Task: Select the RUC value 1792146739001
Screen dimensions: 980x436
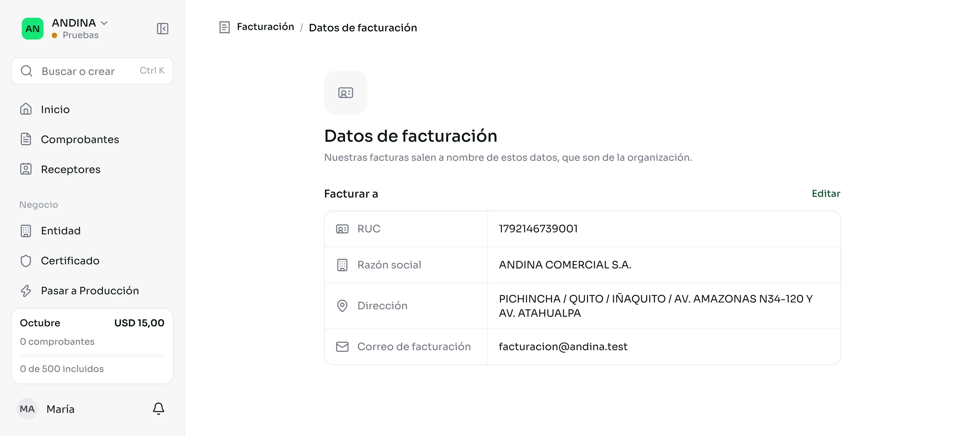Action: tap(538, 229)
